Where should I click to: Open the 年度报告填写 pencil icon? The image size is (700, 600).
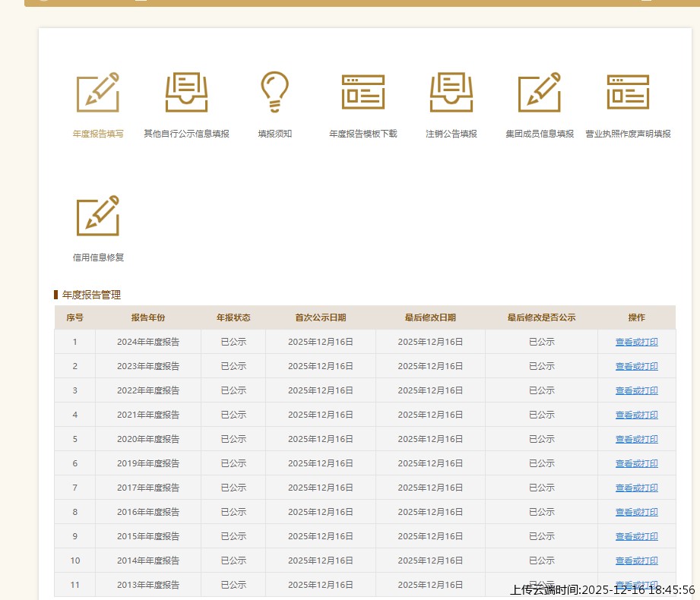(98, 93)
